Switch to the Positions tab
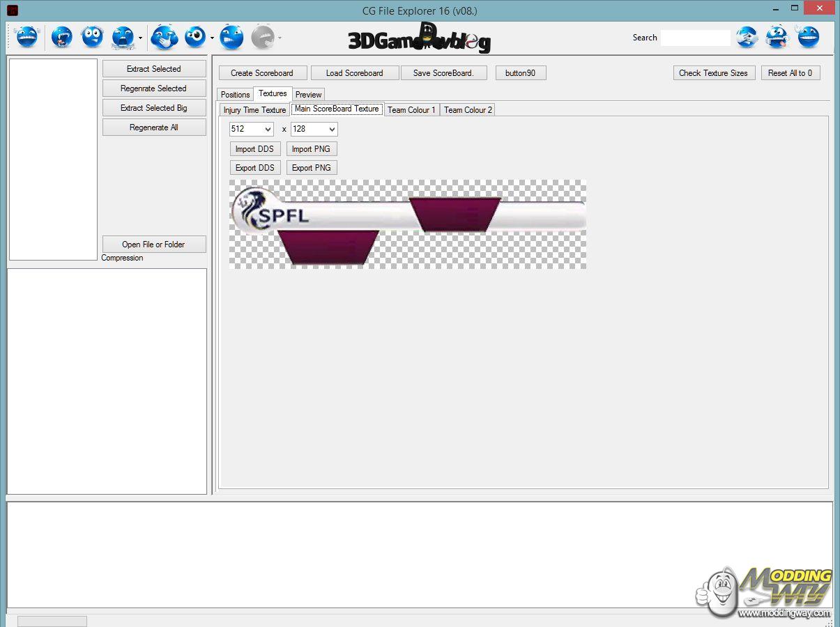This screenshot has width=840, height=627. tap(235, 95)
